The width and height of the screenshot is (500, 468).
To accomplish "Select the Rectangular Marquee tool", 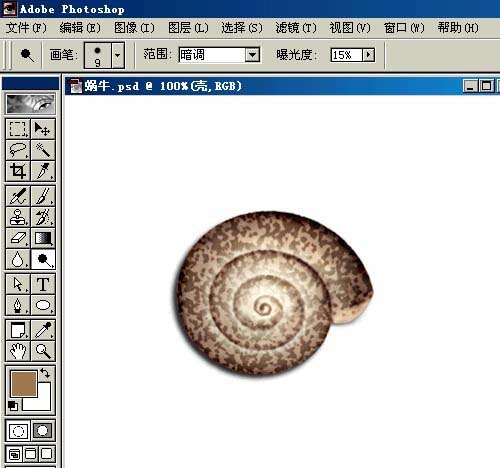I will pos(18,129).
